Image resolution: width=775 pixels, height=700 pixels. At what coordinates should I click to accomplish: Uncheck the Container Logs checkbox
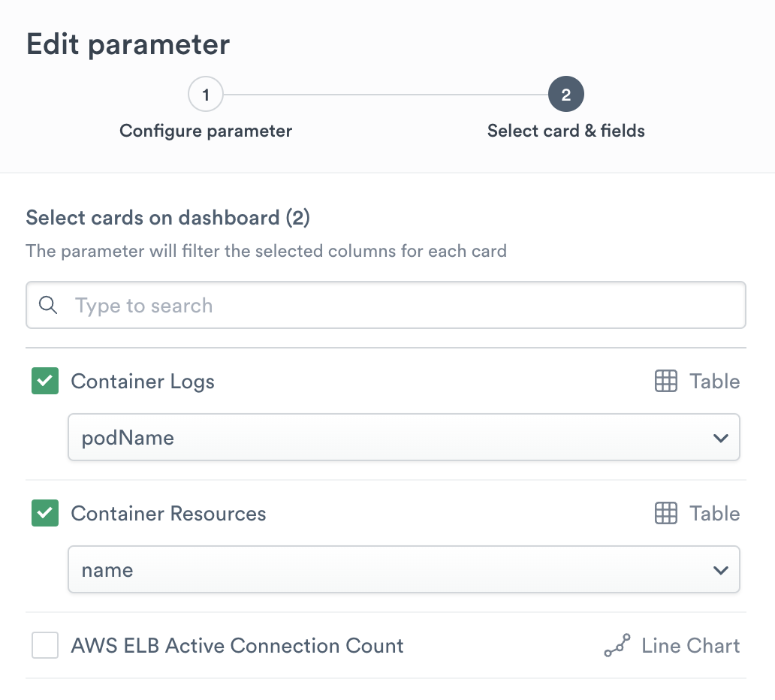click(x=45, y=382)
